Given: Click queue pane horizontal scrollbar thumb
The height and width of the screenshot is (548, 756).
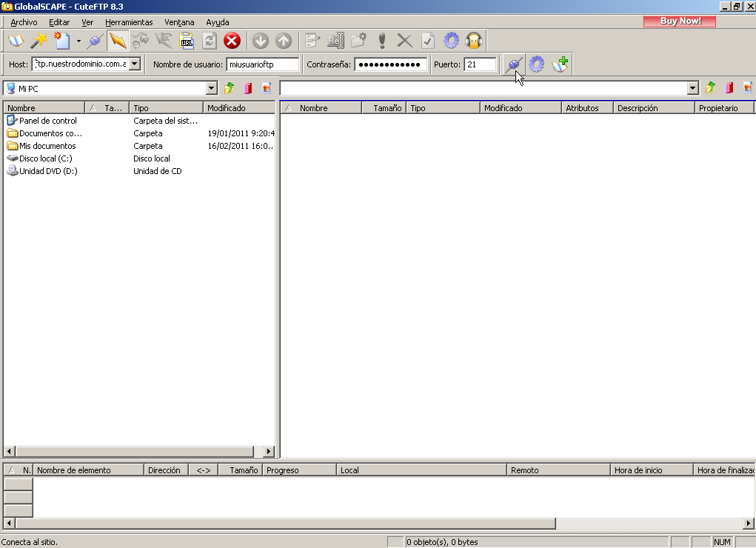Looking at the screenshot, I should (285, 524).
